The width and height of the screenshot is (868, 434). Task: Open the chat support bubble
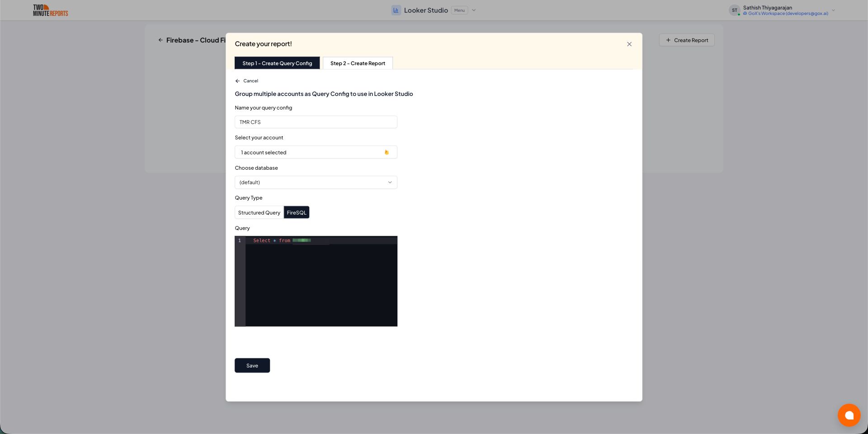pos(849,415)
